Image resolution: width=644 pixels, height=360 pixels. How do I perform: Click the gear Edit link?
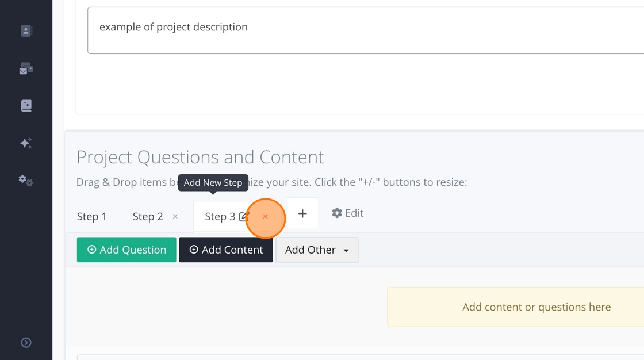[x=348, y=213]
